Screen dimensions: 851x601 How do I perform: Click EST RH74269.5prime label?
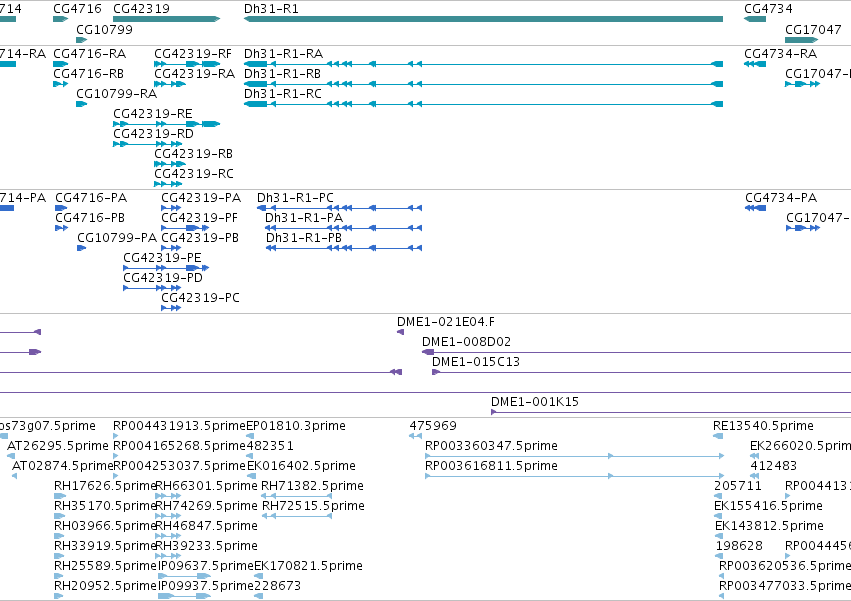(x=206, y=507)
